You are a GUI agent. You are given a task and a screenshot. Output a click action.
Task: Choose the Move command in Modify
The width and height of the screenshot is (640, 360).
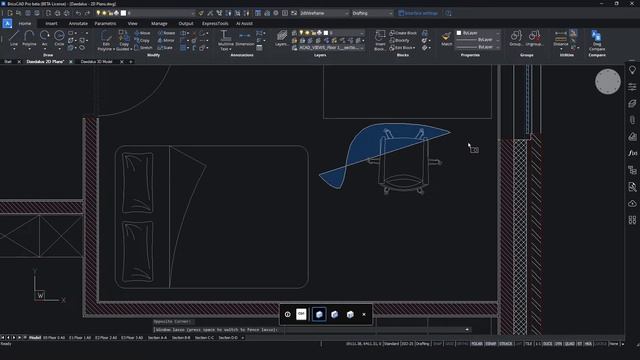point(142,33)
